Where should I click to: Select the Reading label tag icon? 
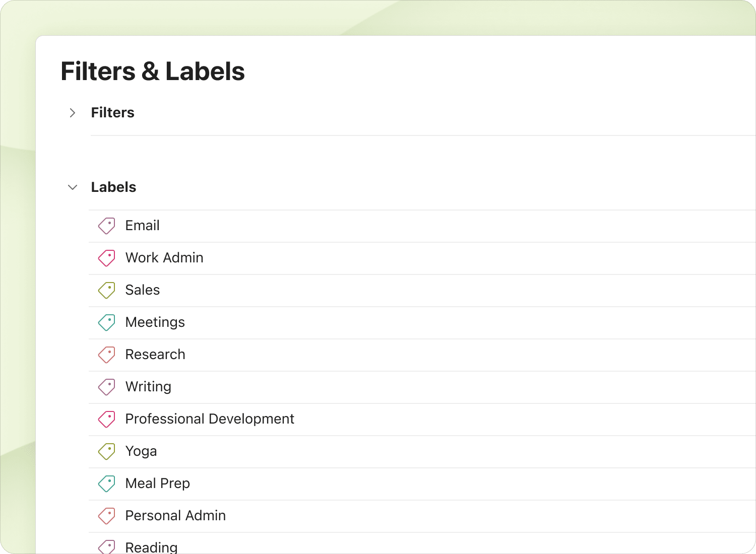(x=107, y=546)
